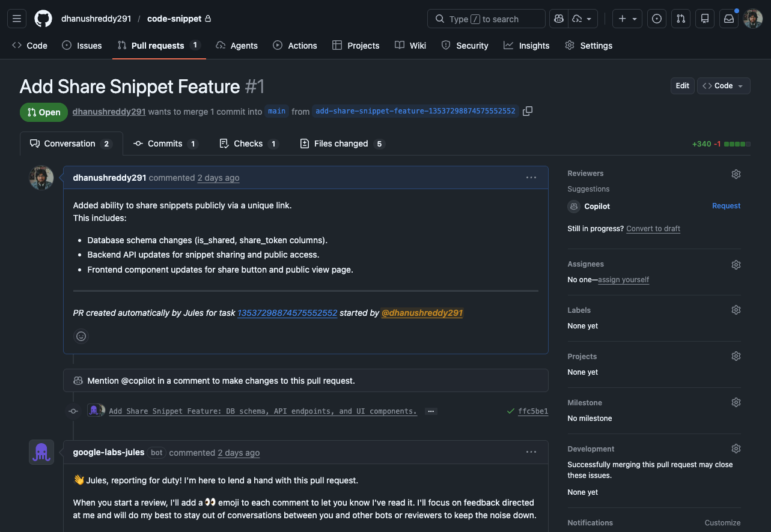Viewport: 771px width, 532px height.
Task: View the Files changed tab
Action: [341, 144]
